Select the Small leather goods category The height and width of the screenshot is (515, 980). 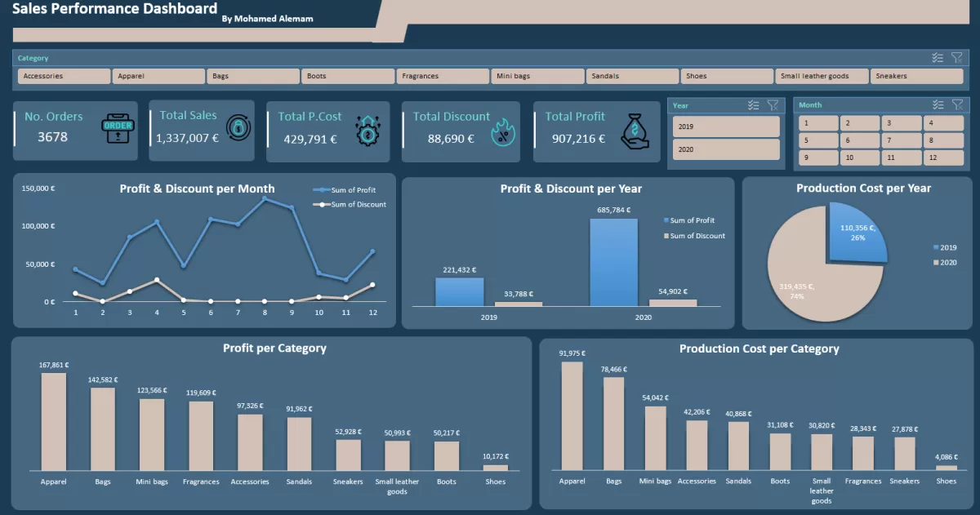(x=821, y=76)
